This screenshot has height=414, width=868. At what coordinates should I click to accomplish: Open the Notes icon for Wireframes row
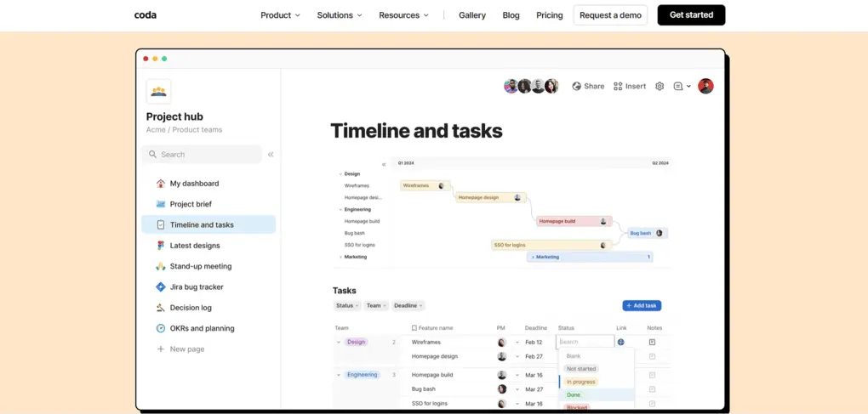pos(652,342)
